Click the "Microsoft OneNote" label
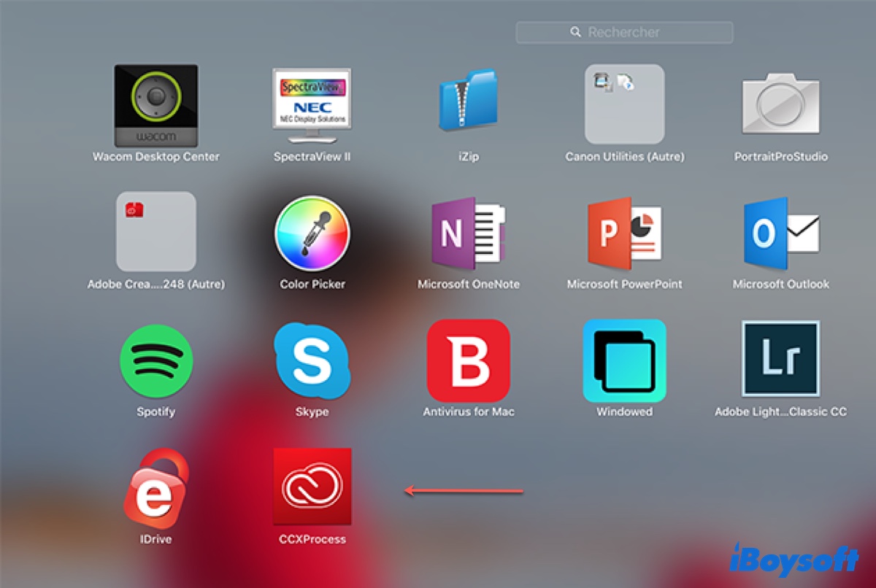This screenshot has width=876, height=588. pos(469,285)
